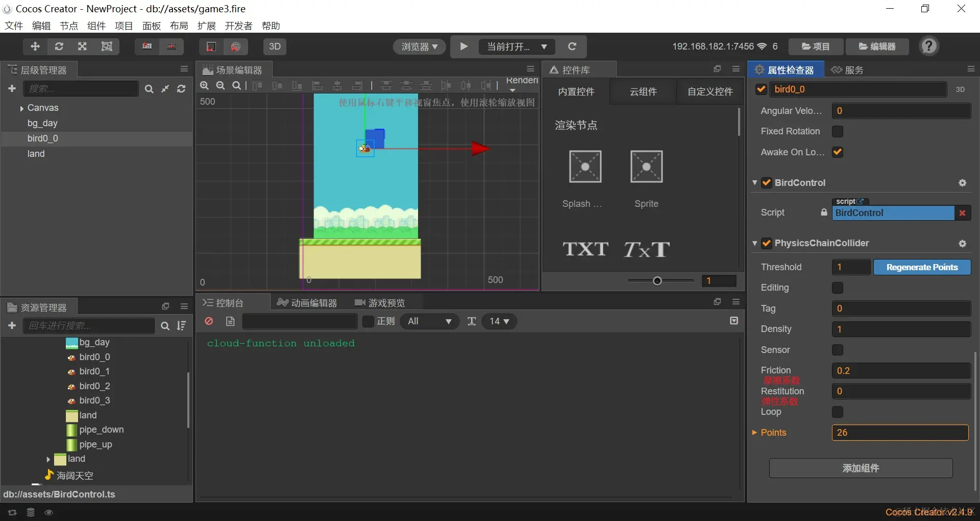Screen dimensions: 980x521
Task: Clear the console log
Action: [x=209, y=321]
